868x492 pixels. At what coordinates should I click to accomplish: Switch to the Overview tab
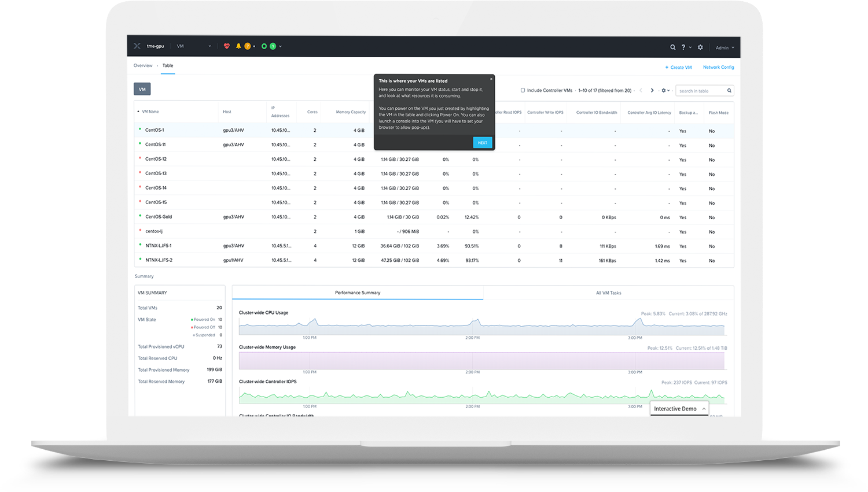(x=143, y=66)
